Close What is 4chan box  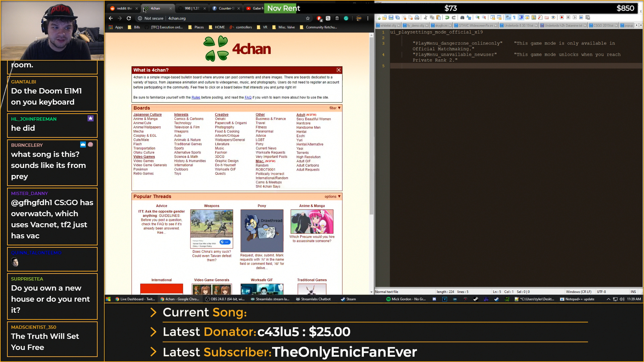coord(338,70)
